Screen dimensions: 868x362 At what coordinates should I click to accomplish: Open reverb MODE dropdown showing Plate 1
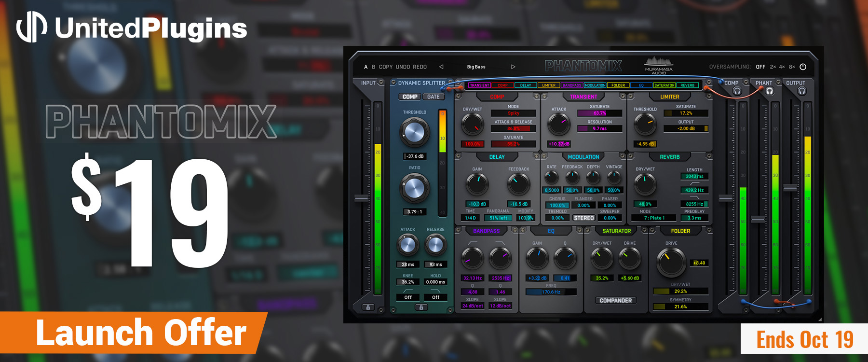[654, 218]
